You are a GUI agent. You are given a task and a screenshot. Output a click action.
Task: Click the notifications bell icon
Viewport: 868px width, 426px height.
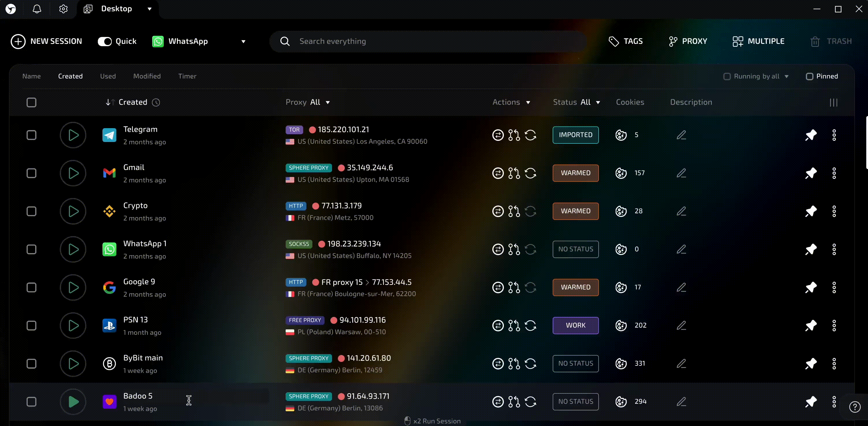(37, 9)
